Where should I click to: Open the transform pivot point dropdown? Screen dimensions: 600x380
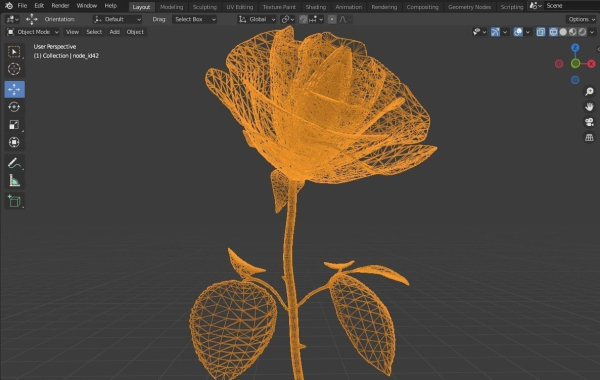point(288,19)
